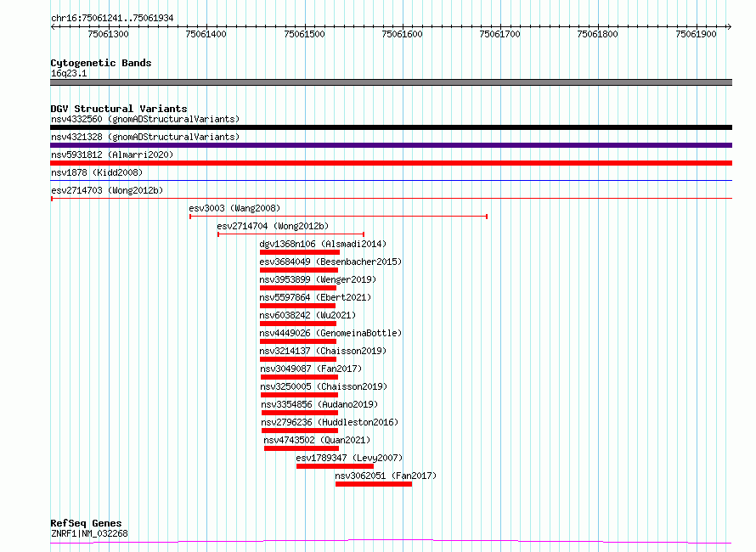Click the red bar under esv1789347
This screenshot has width=756, height=552.
click(335, 466)
